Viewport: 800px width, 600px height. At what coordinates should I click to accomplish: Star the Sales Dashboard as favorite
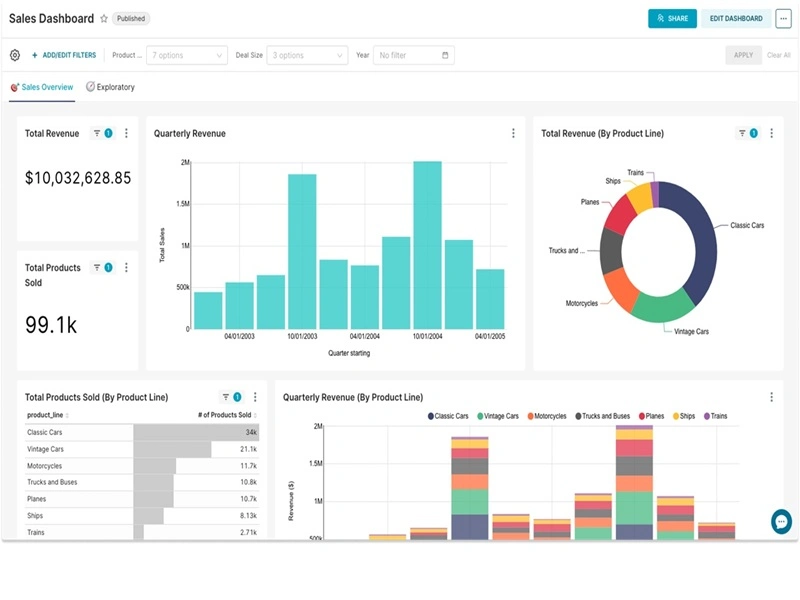pos(104,19)
